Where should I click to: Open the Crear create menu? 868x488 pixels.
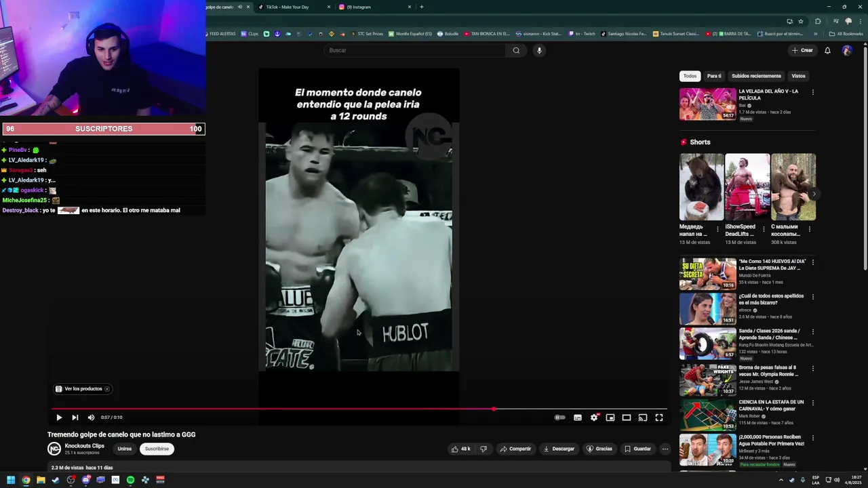click(x=802, y=50)
